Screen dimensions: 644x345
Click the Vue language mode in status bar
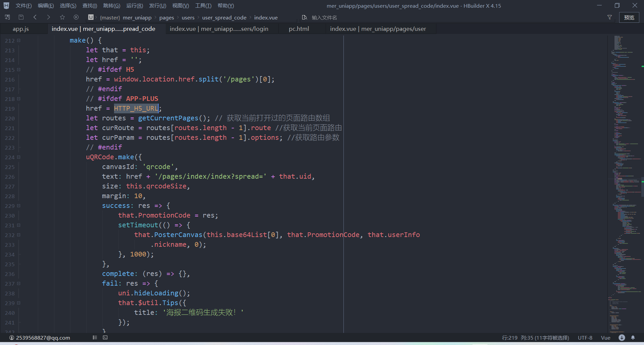(605, 338)
